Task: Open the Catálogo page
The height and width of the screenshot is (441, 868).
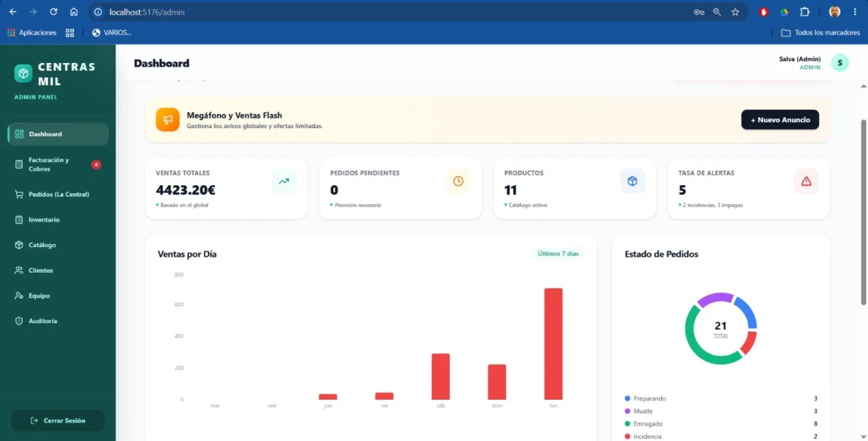Action: pos(58,245)
